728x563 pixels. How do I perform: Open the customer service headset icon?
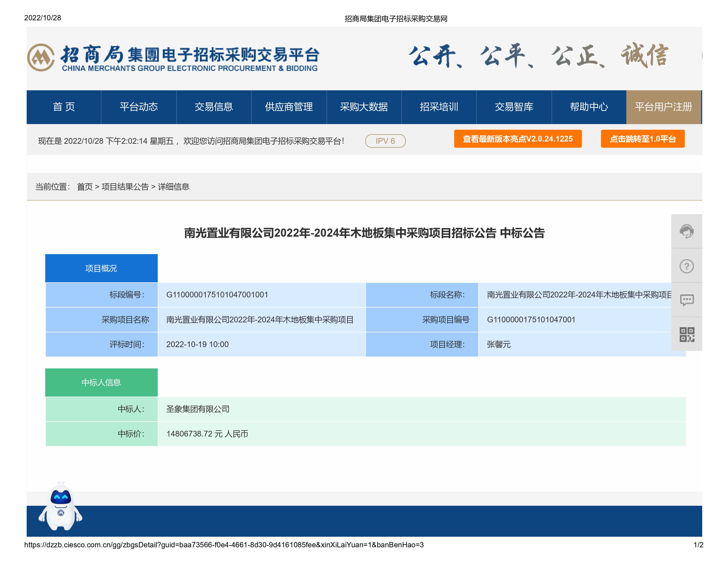686,231
